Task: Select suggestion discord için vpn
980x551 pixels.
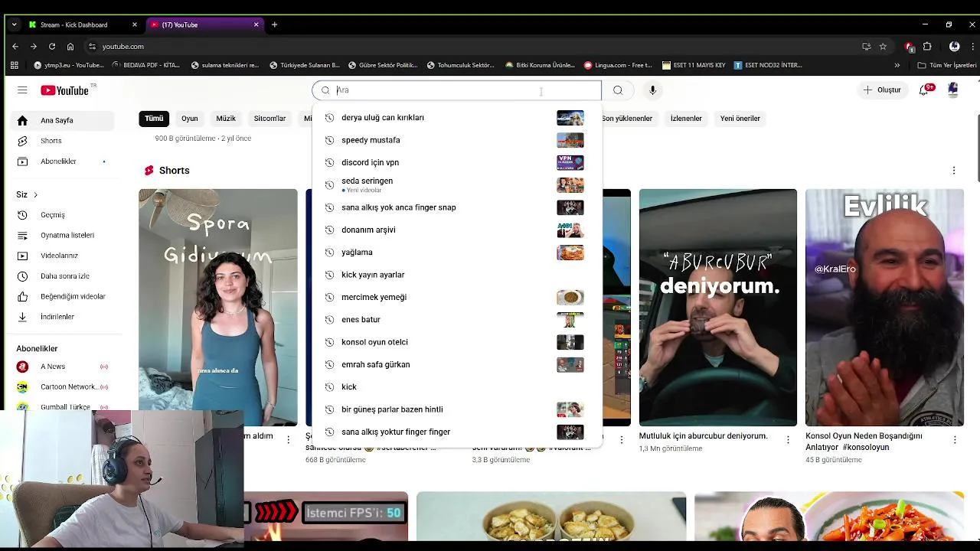Action: [457, 162]
